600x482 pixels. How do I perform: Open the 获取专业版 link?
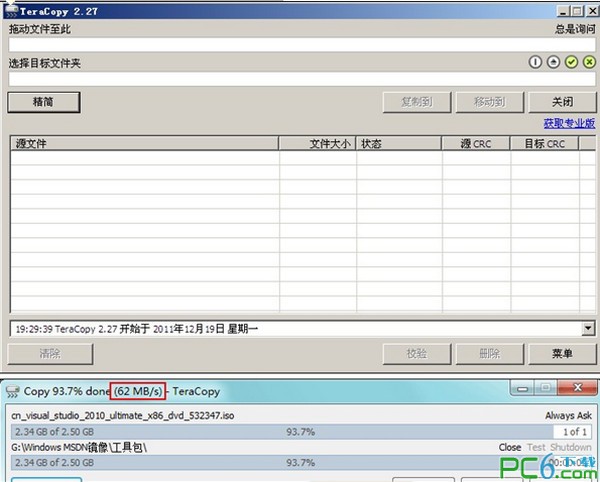tap(569, 123)
